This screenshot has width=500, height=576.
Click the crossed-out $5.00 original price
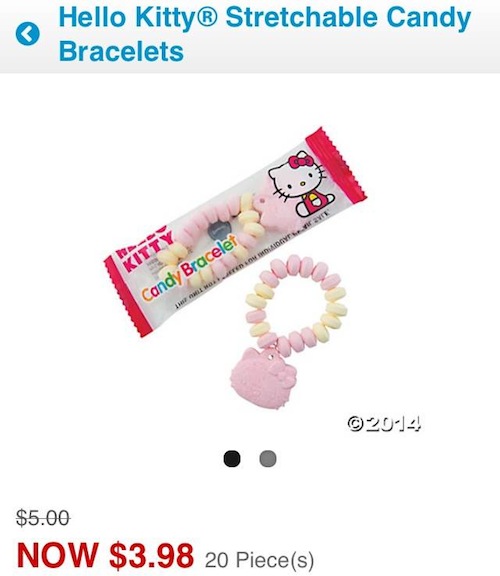coord(43,518)
